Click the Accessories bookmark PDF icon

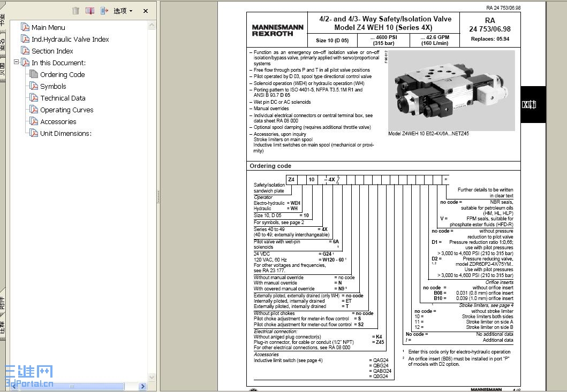pyautogui.click(x=34, y=121)
